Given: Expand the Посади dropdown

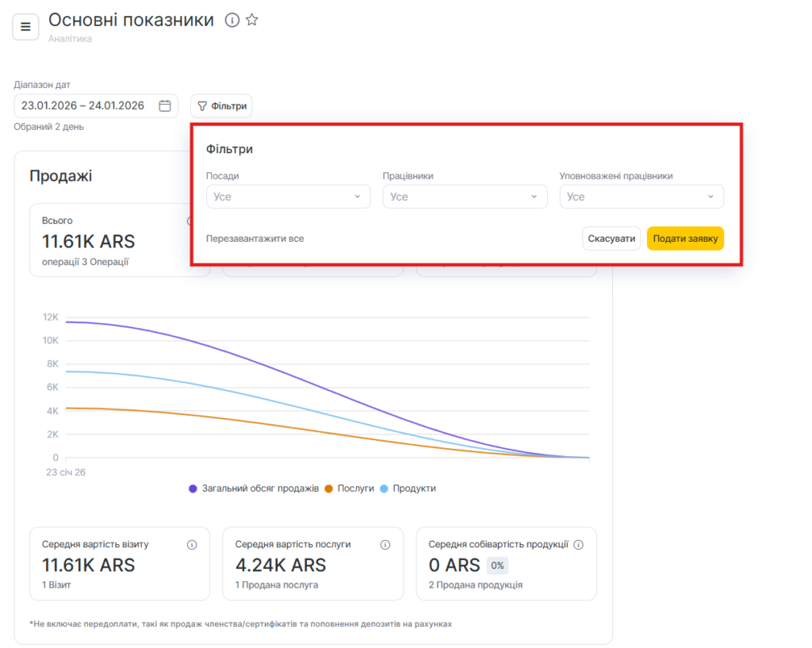Looking at the screenshot, I should coord(288,197).
